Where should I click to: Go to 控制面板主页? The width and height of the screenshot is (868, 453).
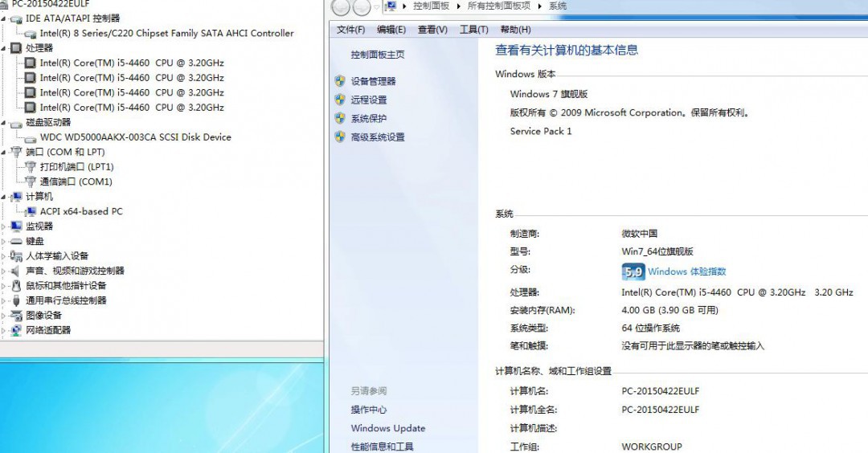coord(378,55)
